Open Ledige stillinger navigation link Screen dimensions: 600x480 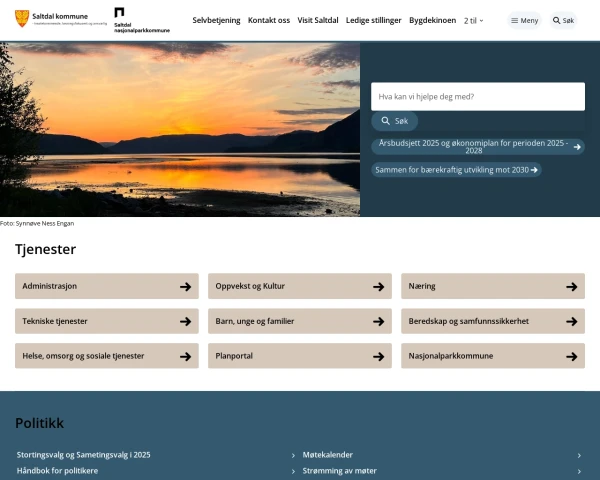pos(373,20)
